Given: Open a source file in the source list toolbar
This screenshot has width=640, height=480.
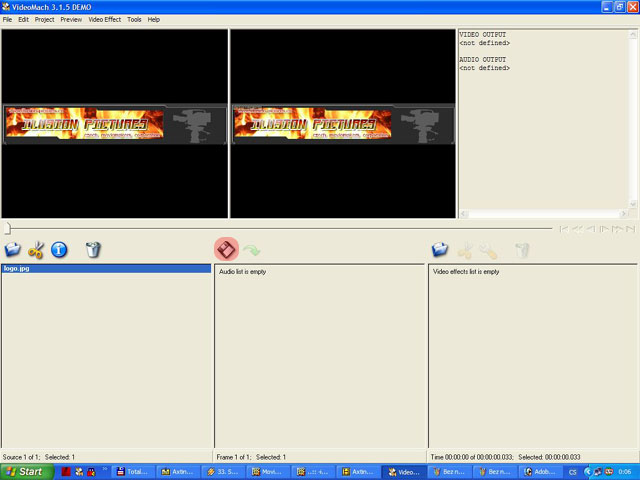Looking at the screenshot, I should tap(12, 249).
